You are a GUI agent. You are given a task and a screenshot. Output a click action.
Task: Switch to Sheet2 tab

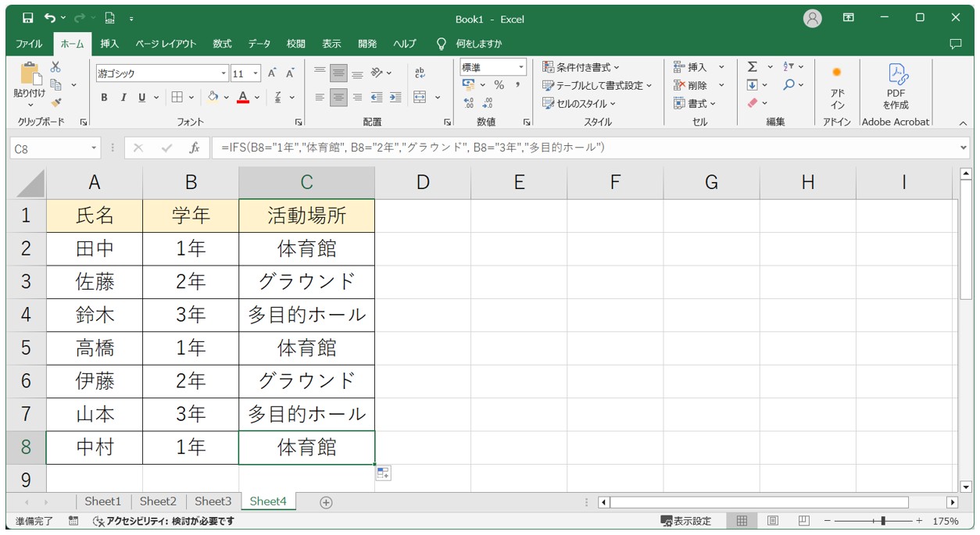pos(158,501)
